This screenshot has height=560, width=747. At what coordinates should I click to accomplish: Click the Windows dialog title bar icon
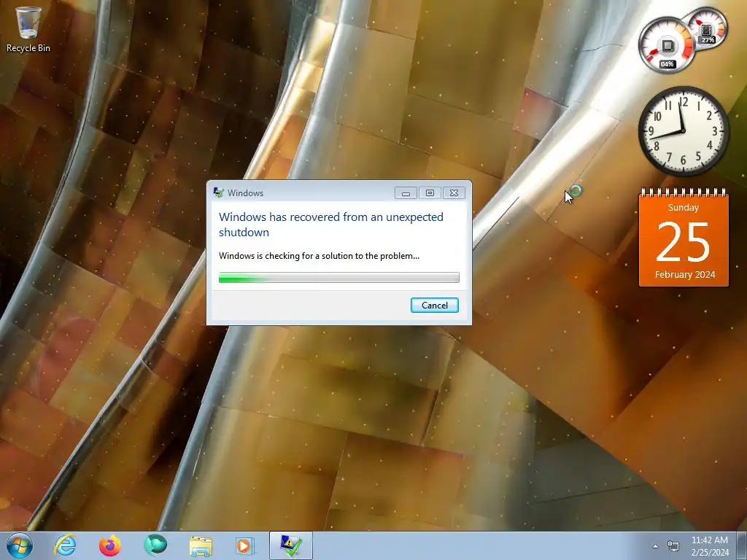219,192
